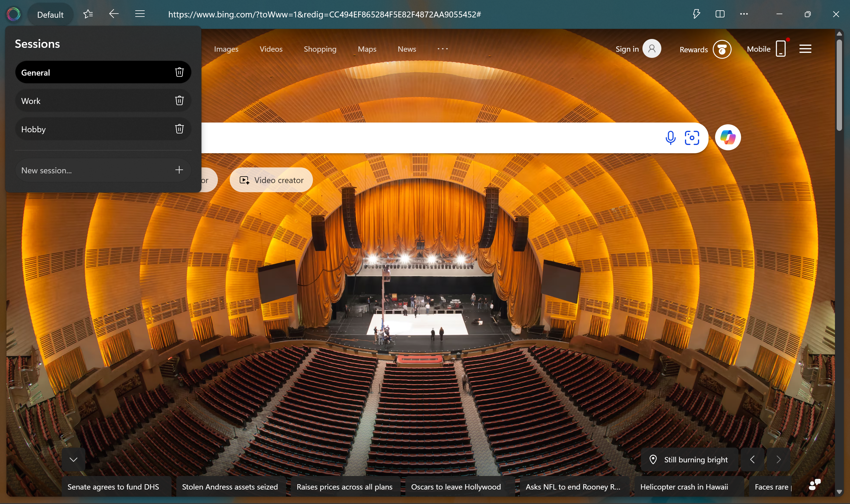Viewport: 850px width, 504px height.
Task: Add a new session with plus icon
Action: point(179,170)
